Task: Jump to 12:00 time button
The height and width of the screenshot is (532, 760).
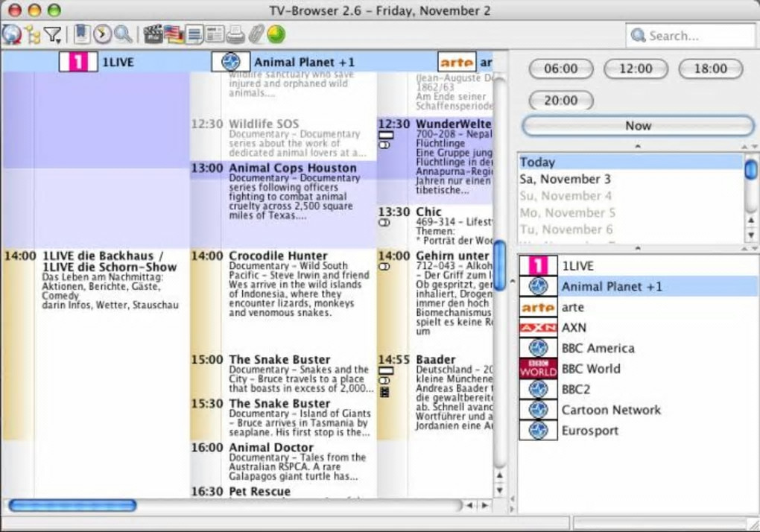Action: 636,69
